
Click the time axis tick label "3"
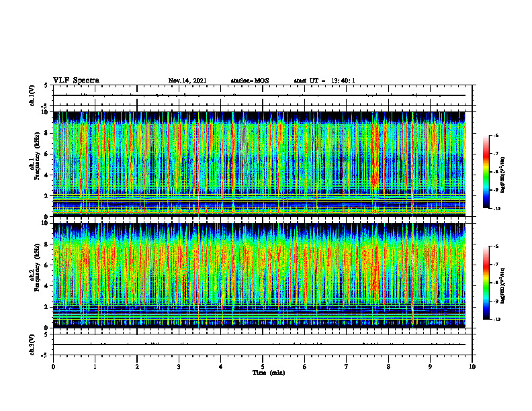(x=179, y=367)
